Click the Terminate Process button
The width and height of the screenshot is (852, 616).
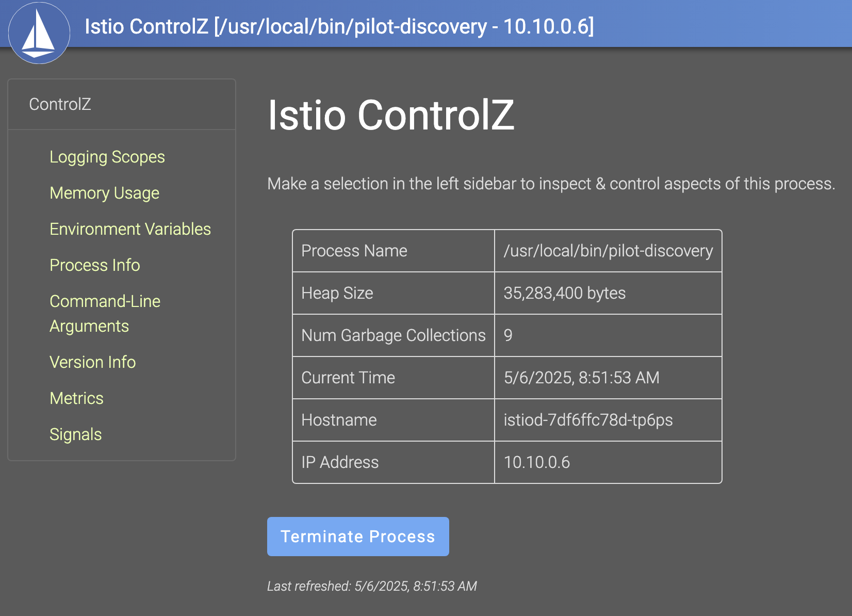(358, 537)
